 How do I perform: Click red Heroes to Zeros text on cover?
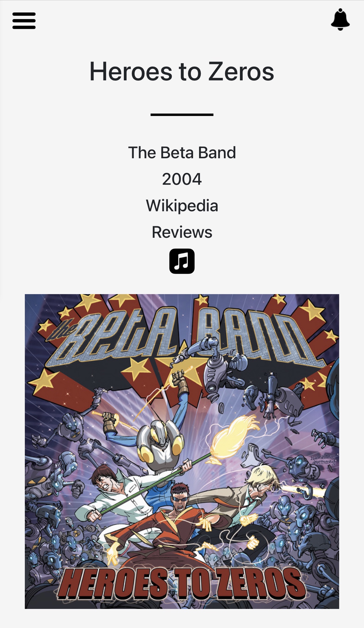click(181, 583)
